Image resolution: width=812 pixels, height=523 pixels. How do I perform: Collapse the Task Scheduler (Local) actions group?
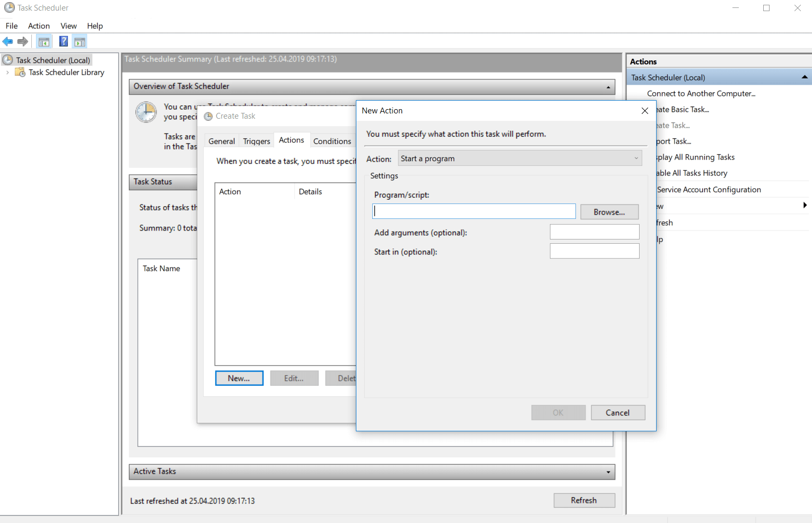tap(804, 77)
